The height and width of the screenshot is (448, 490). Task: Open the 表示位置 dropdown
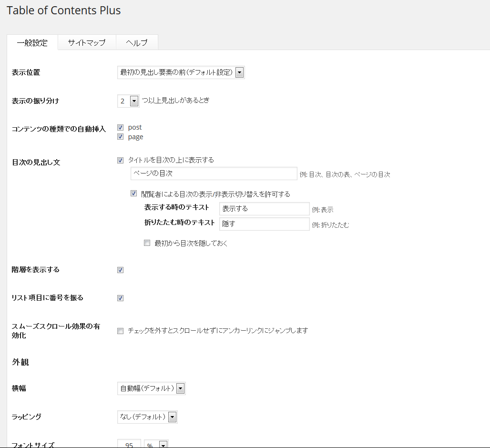181,72
